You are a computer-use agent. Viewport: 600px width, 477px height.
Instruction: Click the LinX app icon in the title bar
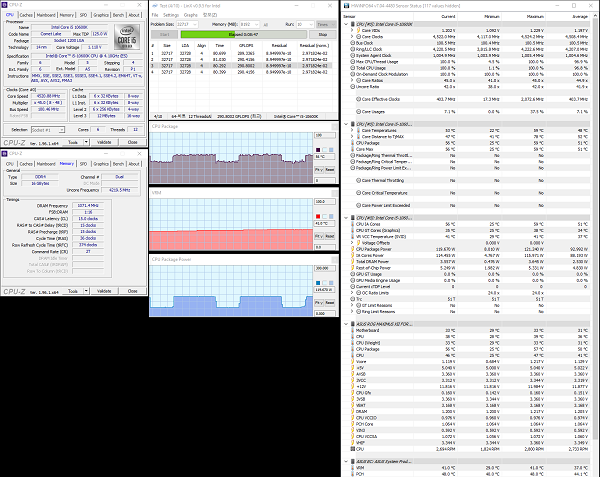155,6
